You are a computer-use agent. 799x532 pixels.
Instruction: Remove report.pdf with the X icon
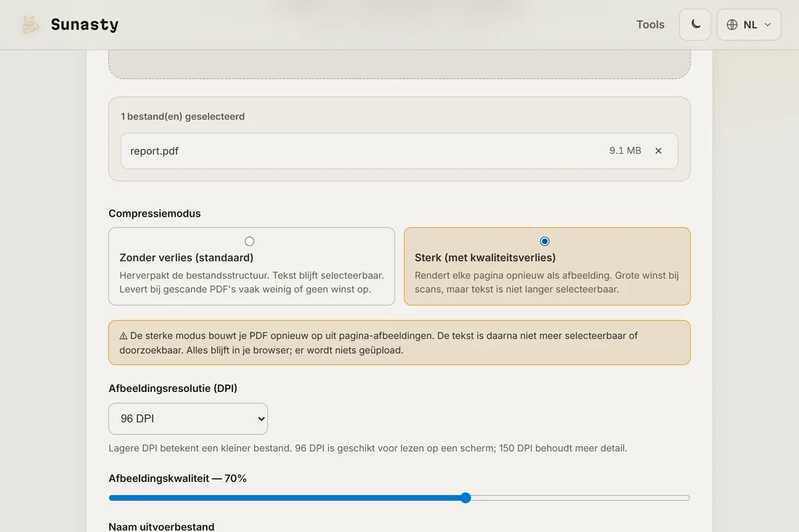tap(658, 151)
